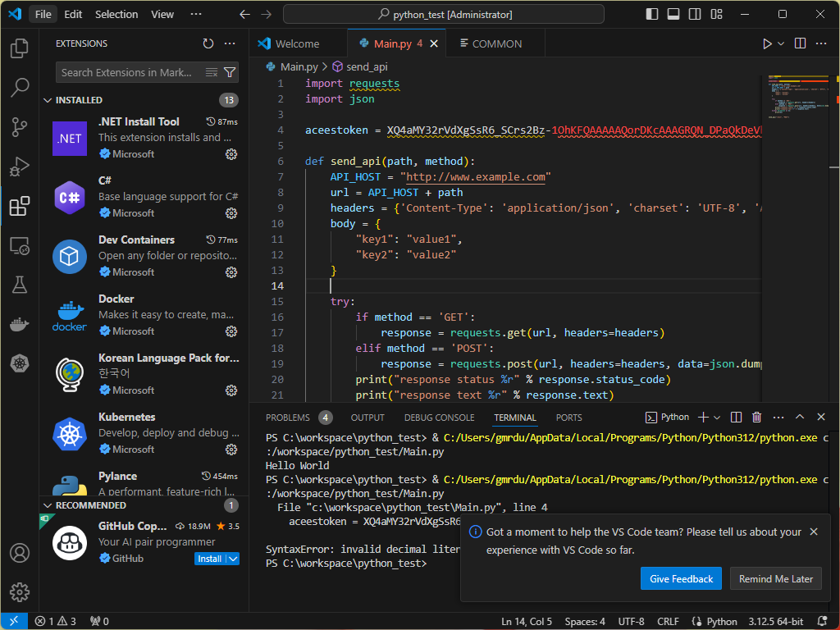Close the feedback notification
840x630 pixels.
(814, 532)
